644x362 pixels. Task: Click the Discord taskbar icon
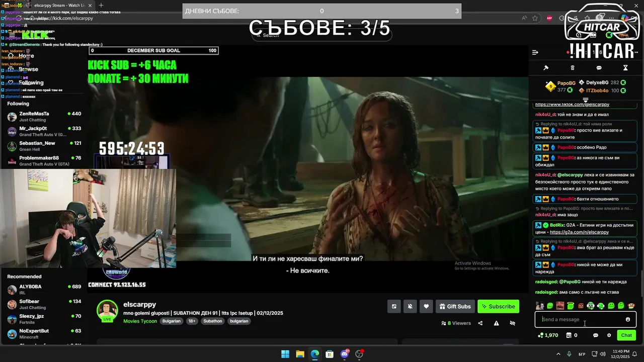(x=345, y=354)
